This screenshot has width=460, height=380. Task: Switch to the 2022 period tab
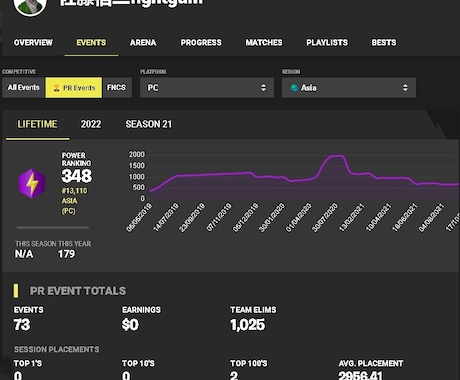pyautogui.click(x=91, y=124)
